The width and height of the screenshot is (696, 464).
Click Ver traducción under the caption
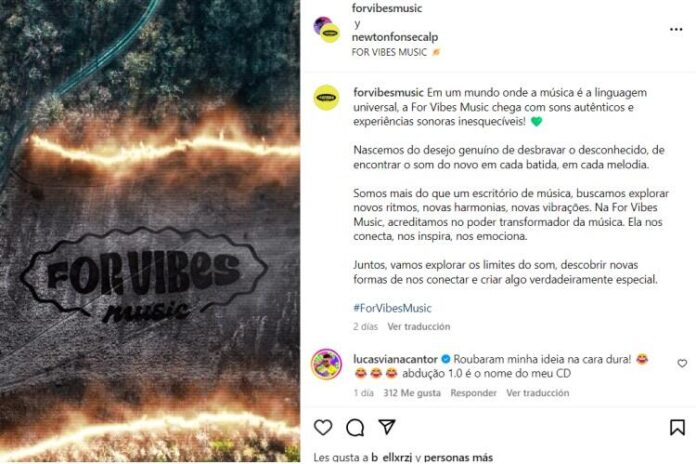pyautogui.click(x=419, y=326)
